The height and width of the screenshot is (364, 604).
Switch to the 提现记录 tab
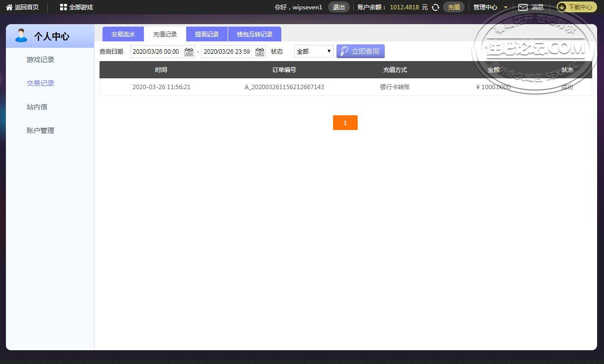[x=206, y=34]
